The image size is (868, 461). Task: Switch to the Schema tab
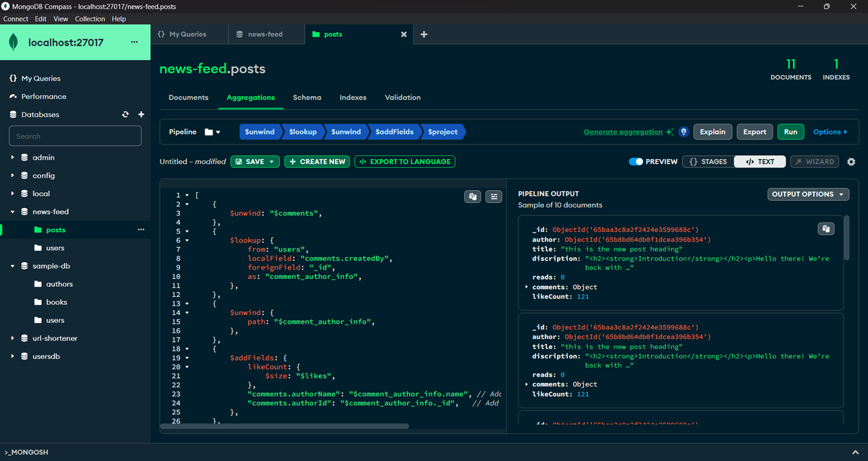(307, 98)
